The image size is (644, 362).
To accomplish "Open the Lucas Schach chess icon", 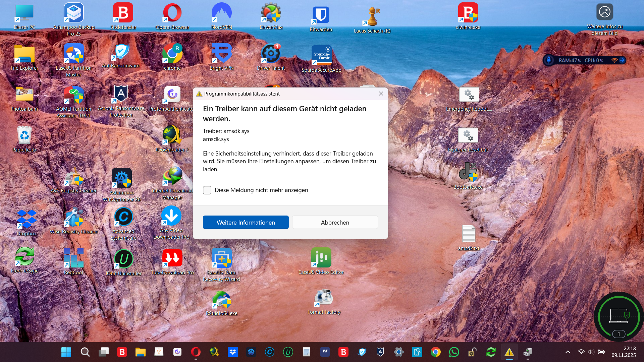I will (x=372, y=17).
